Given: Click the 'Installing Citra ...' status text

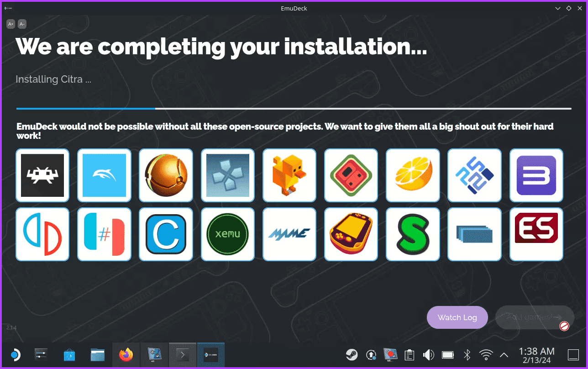Looking at the screenshot, I should 53,79.
